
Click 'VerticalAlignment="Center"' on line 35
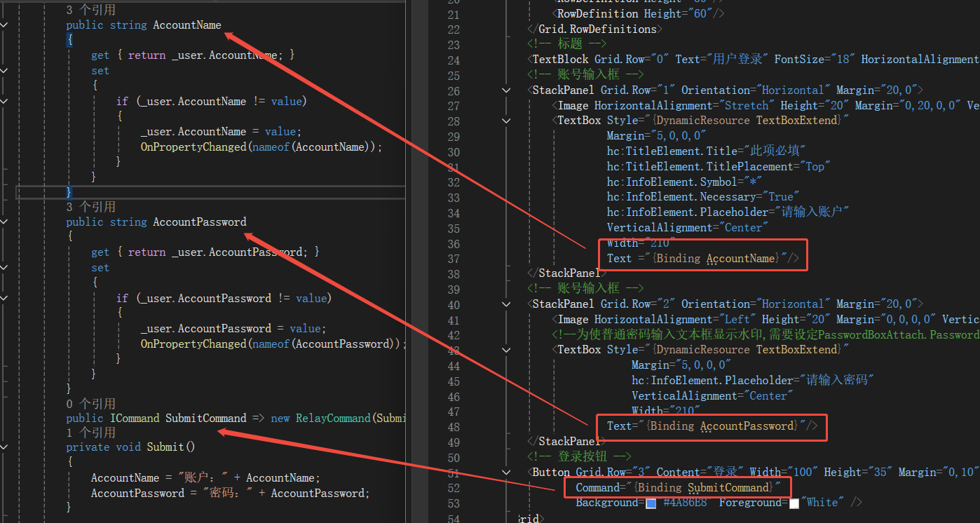[x=688, y=228]
